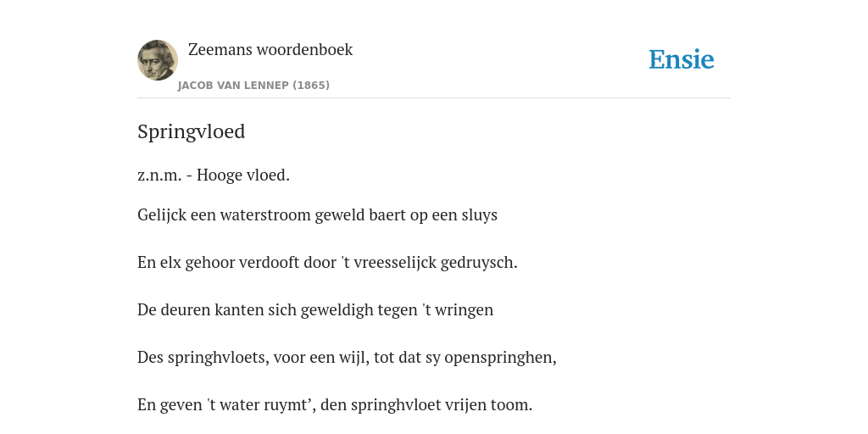Click the line starting 'Des springhvloets'
868x434 pixels.
tap(347, 358)
